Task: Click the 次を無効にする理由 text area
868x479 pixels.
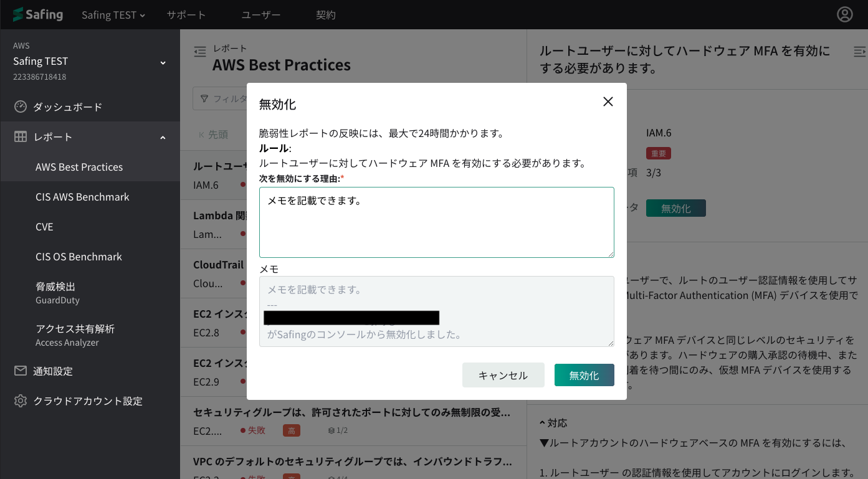Action: coord(437,222)
